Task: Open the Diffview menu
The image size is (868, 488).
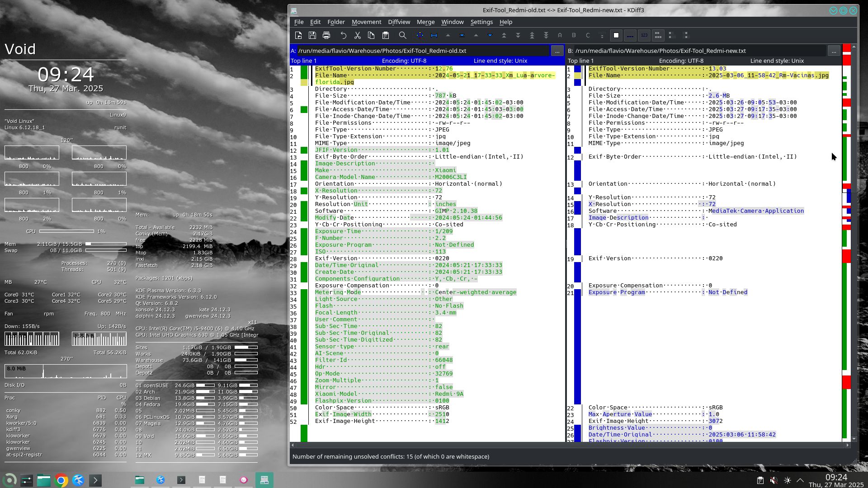Action: pos(399,22)
